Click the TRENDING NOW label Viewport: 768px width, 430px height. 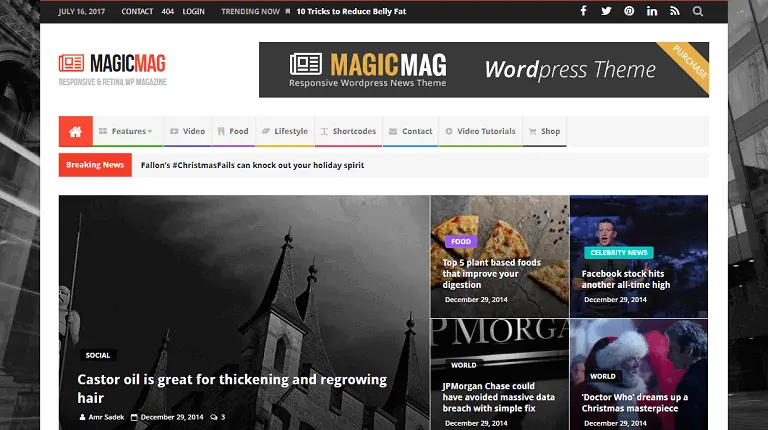[250, 11]
